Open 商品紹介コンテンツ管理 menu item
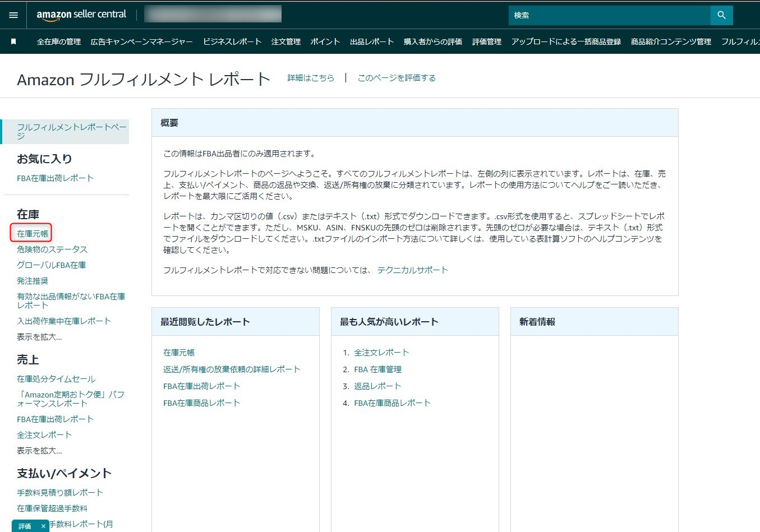 [671, 41]
